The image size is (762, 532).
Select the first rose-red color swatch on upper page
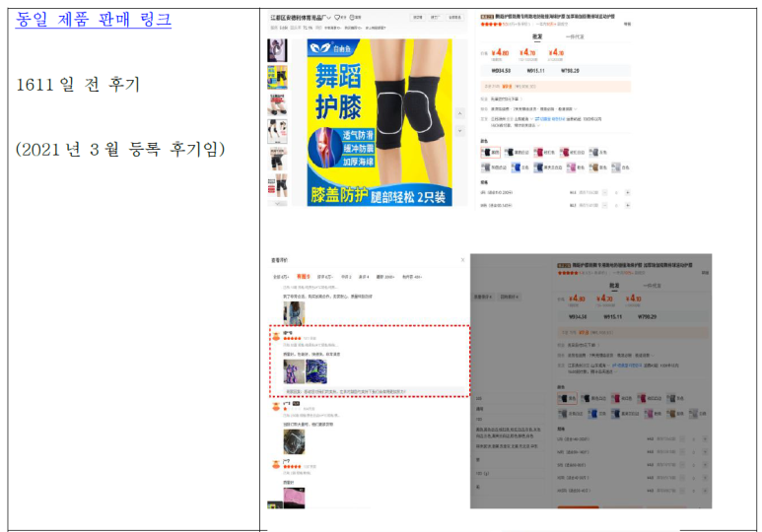544,153
